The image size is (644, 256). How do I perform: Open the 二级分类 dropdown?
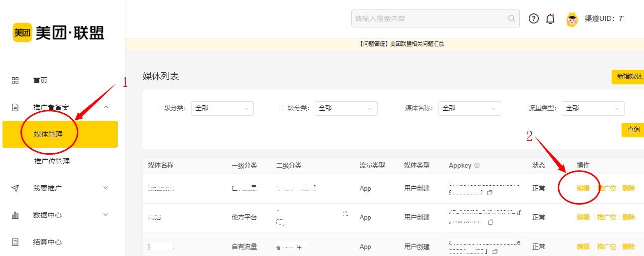click(346, 108)
